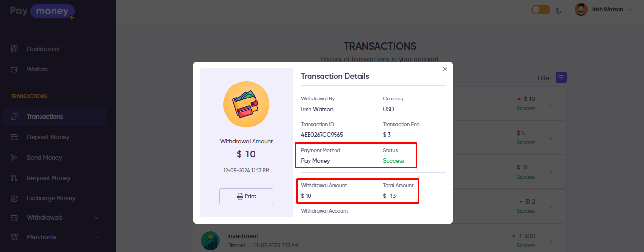Click the wallet illustration in the dialog
644x252 pixels.
point(246,105)
